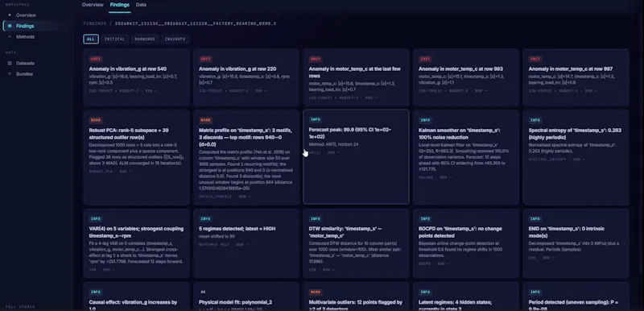Open Bundles in the left sidebar
This screenshot has width=644, height=311.
coord(24,74)
